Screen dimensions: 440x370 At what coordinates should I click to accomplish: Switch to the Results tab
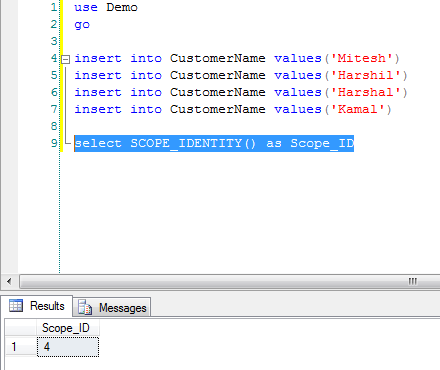[x=37, y=306]
